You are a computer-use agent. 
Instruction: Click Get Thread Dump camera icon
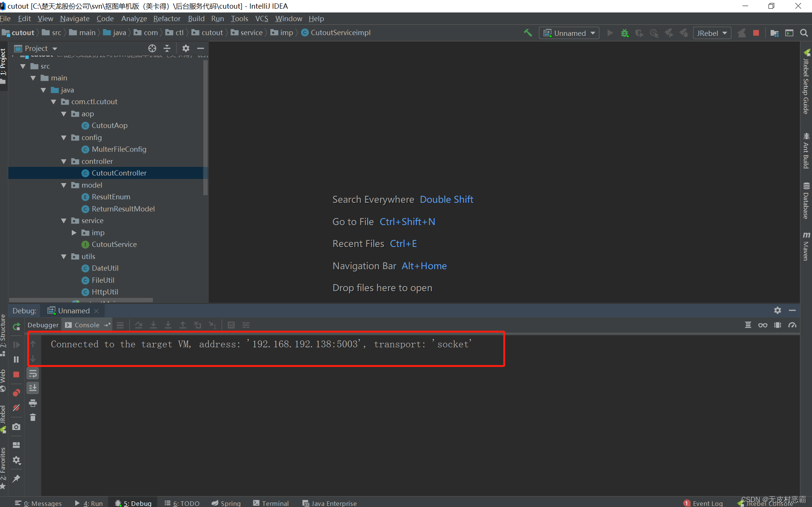pos(16,427)
